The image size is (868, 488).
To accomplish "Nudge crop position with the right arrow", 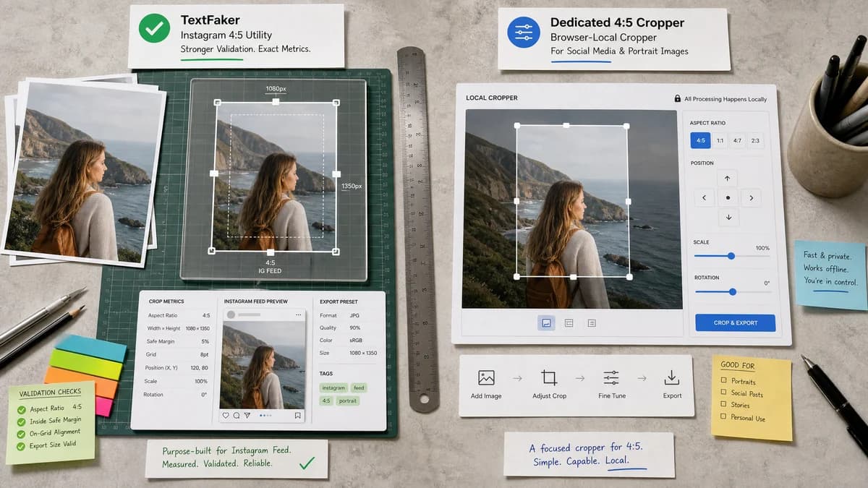I will click(x=752, y=198).
